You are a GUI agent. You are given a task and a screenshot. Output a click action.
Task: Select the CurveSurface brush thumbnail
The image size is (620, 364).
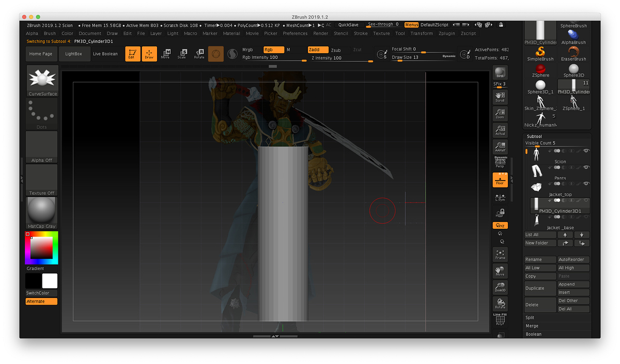click(42, 82)
